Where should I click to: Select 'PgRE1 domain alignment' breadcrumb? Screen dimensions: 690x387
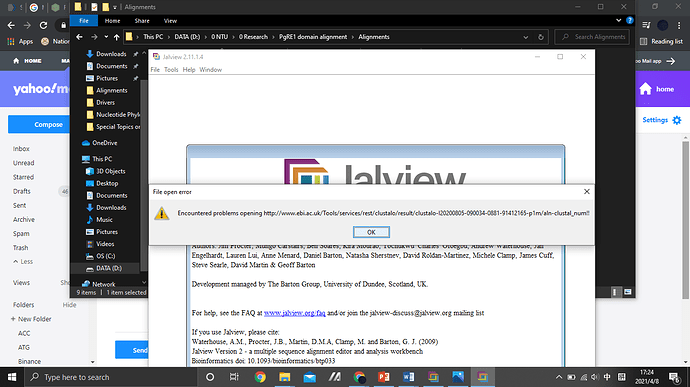(x=313, y=37)
